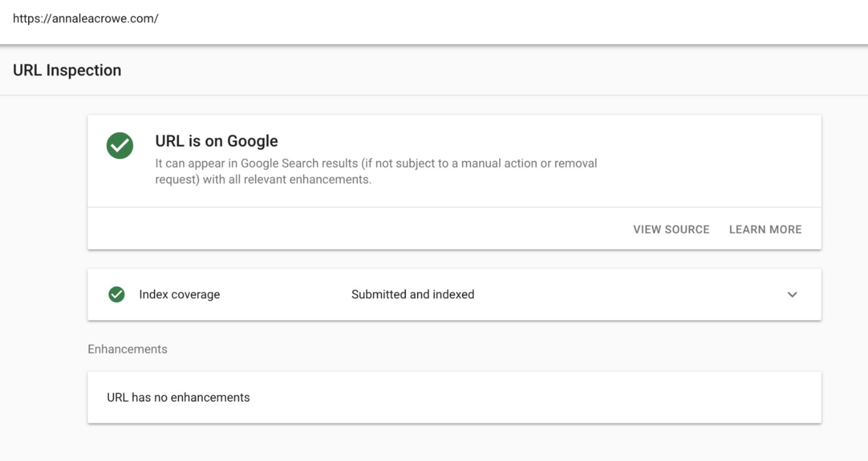This screenshot has width=868, height=461.
Task: Click the 'URL has no enhancements' text
Action: 178,397
